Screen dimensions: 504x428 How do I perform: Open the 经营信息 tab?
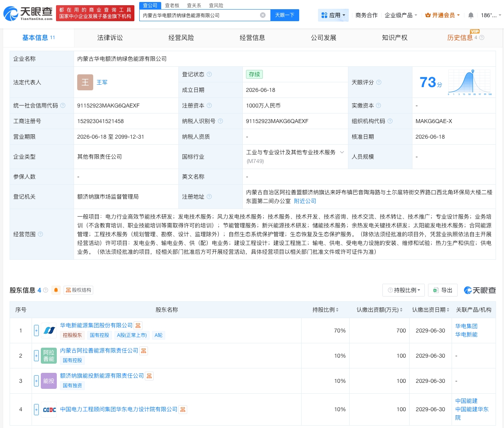tap(252, 38)
